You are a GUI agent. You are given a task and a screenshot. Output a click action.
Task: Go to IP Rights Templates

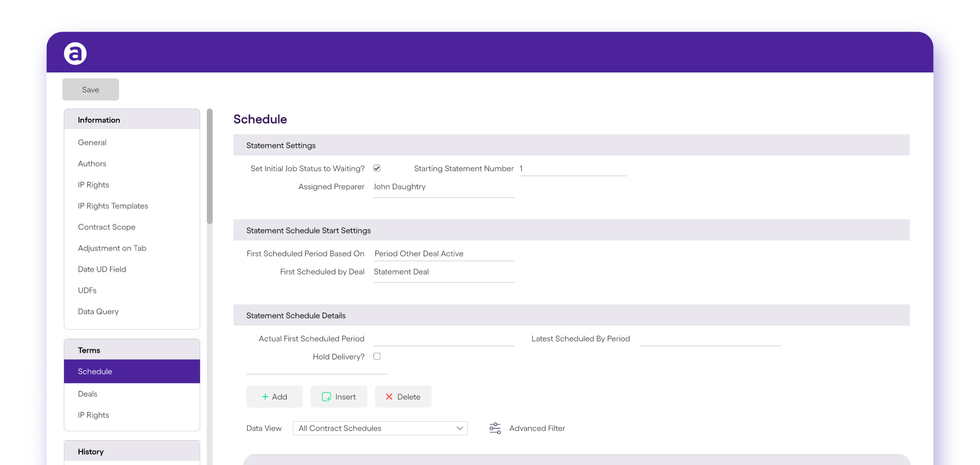point(113,206)
